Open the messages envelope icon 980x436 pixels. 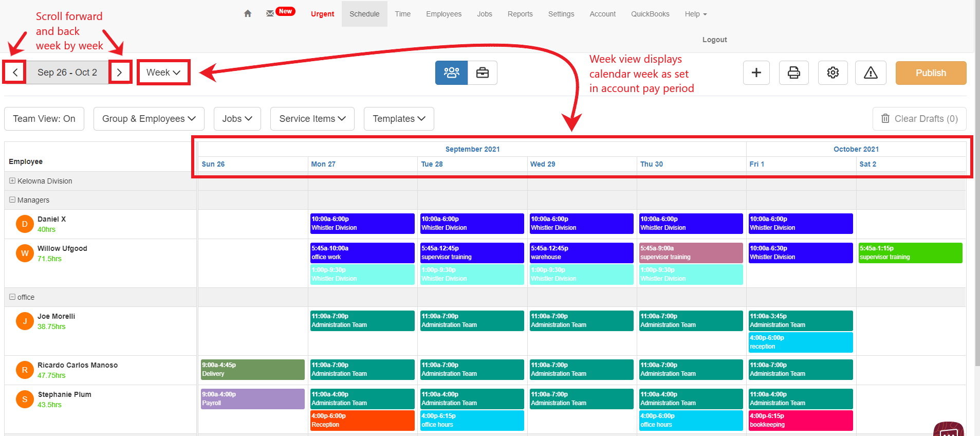point(270,14)
